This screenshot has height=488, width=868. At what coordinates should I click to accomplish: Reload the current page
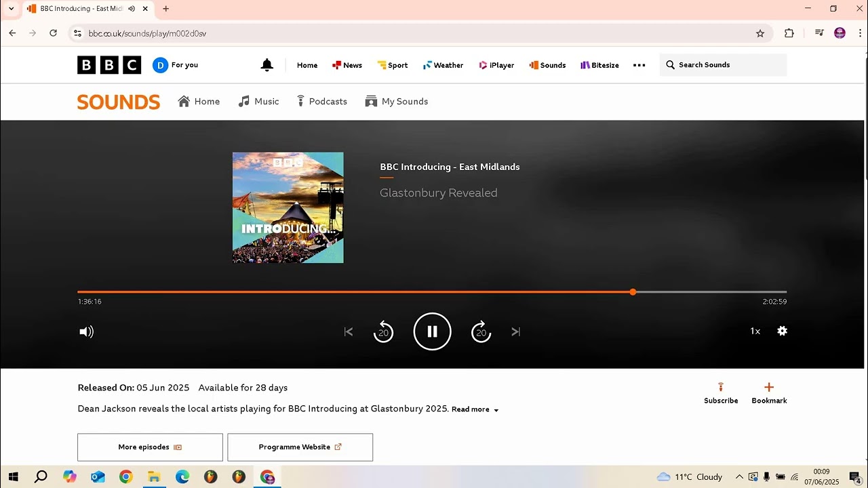click(x=53, y=33)
